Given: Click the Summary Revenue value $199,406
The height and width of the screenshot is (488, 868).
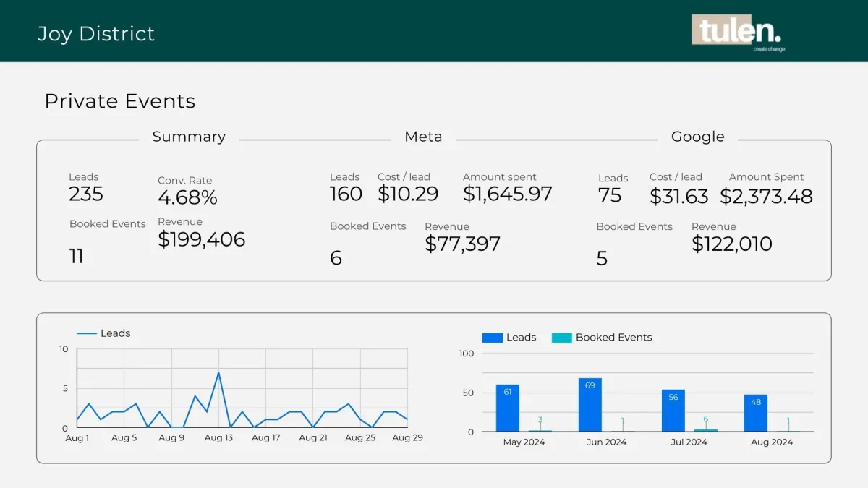Looking at the screenshot, I should [x=201, y=240].
